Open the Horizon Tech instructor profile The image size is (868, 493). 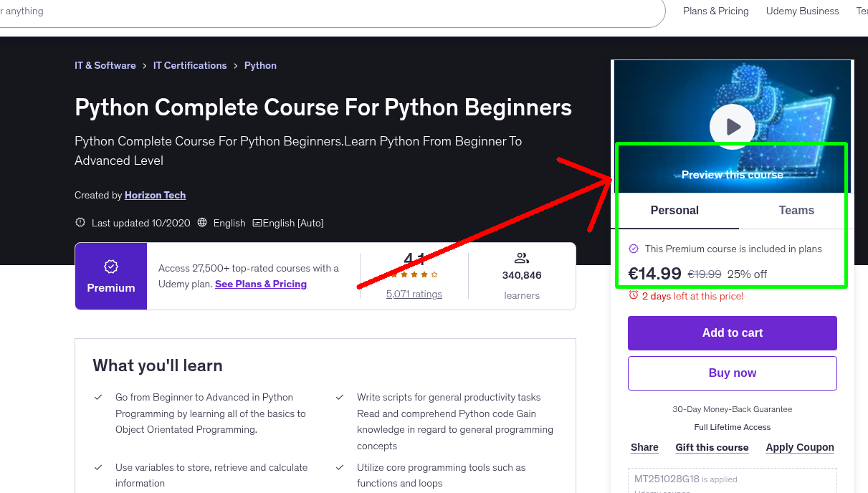pyautogui.click(x=155, y=194)
